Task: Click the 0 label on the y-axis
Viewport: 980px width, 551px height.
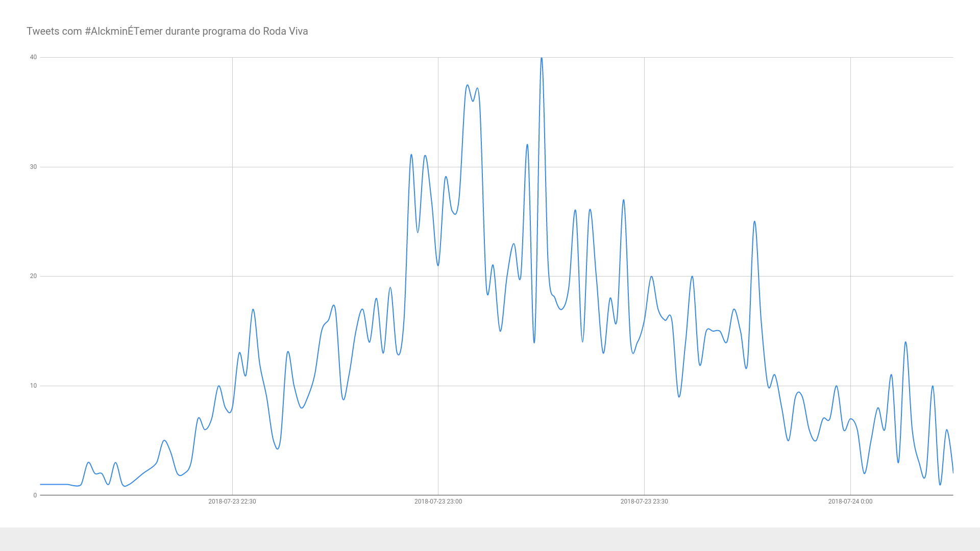Action: pyautogui.click(x=35, y=495)
